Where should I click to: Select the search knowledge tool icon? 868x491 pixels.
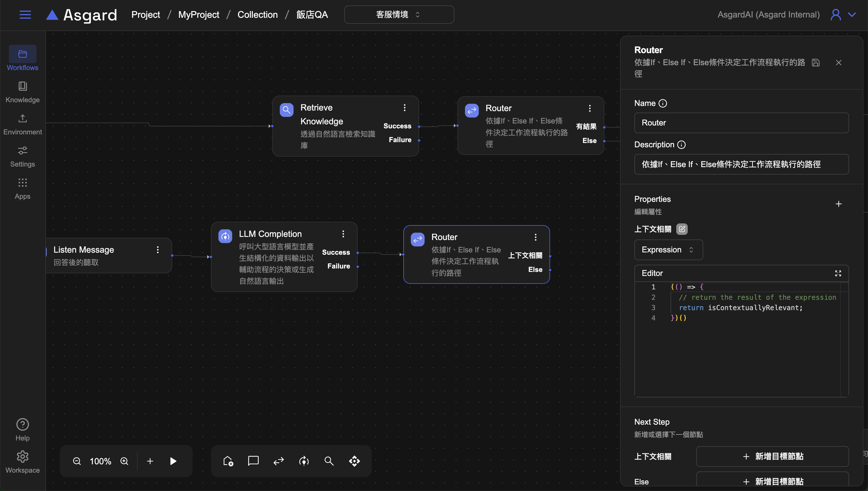tap(329, 461)
